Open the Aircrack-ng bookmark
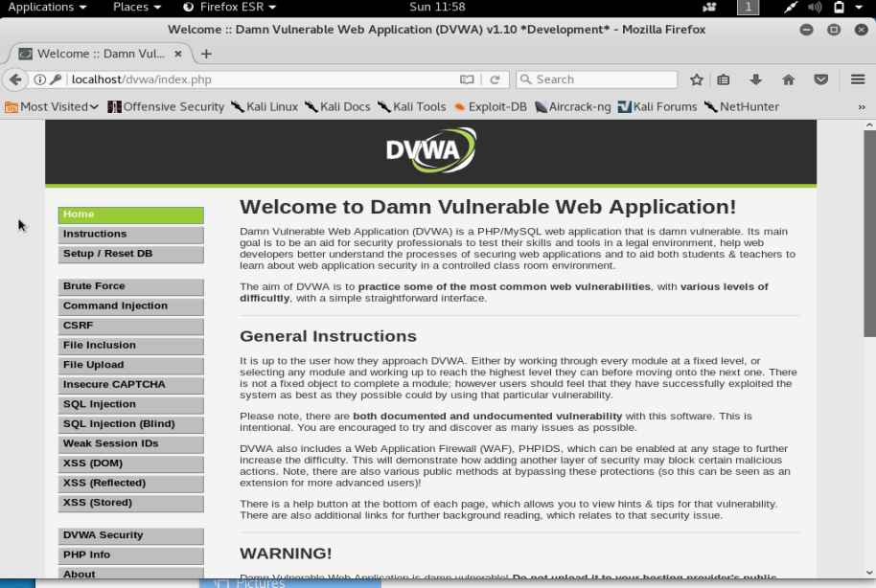This screenshot has width=876, height=588. coord(572,106)
